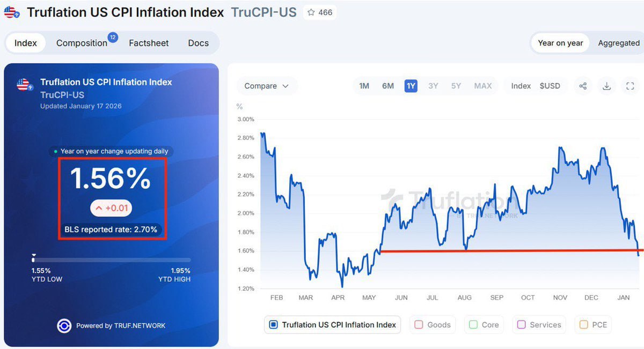Toggle the Services series checkbox

[x=521, y=325]
